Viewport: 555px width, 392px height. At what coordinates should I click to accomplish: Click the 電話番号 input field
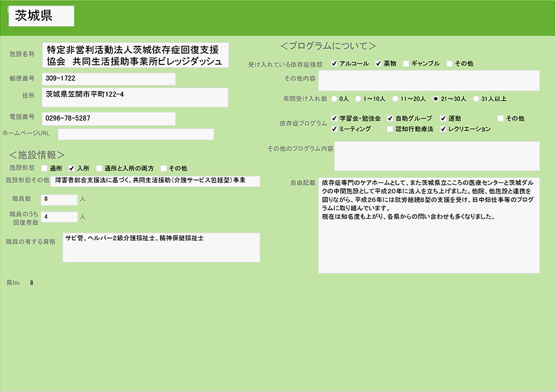click(109, 118)
